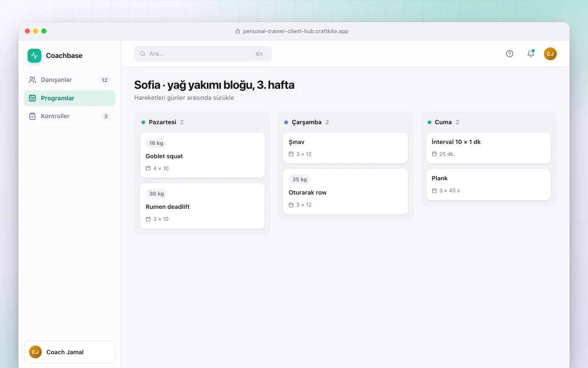Click the Coachbase pulse logo icon
Viewport: 588px width, 368px height.
click(x=34, y=56)
